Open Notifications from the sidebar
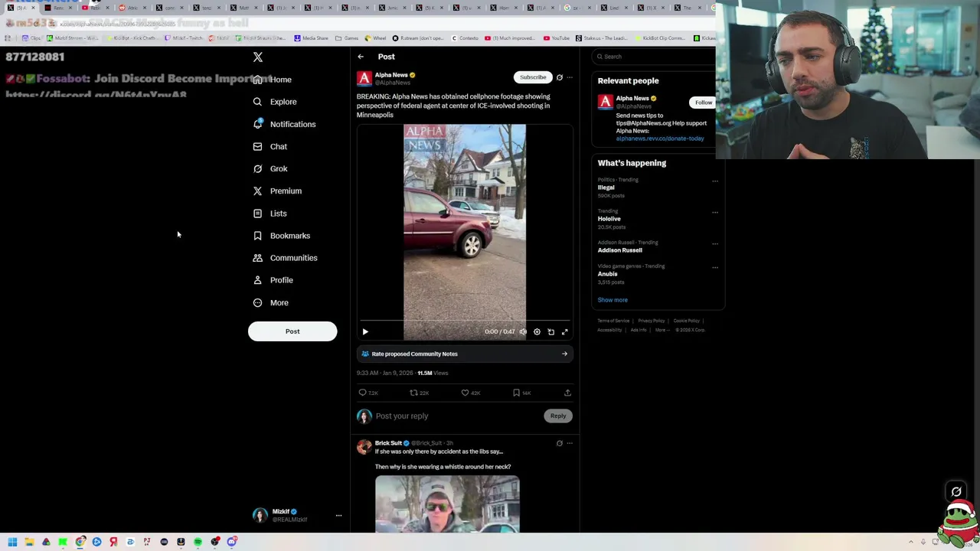Screen dimensions: 980x551 [x=284, y=124]
